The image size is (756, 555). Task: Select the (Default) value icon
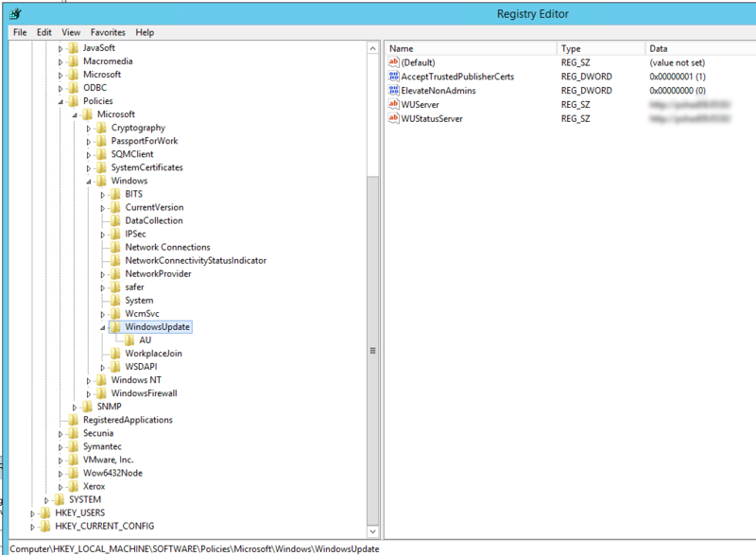point(394,62)
